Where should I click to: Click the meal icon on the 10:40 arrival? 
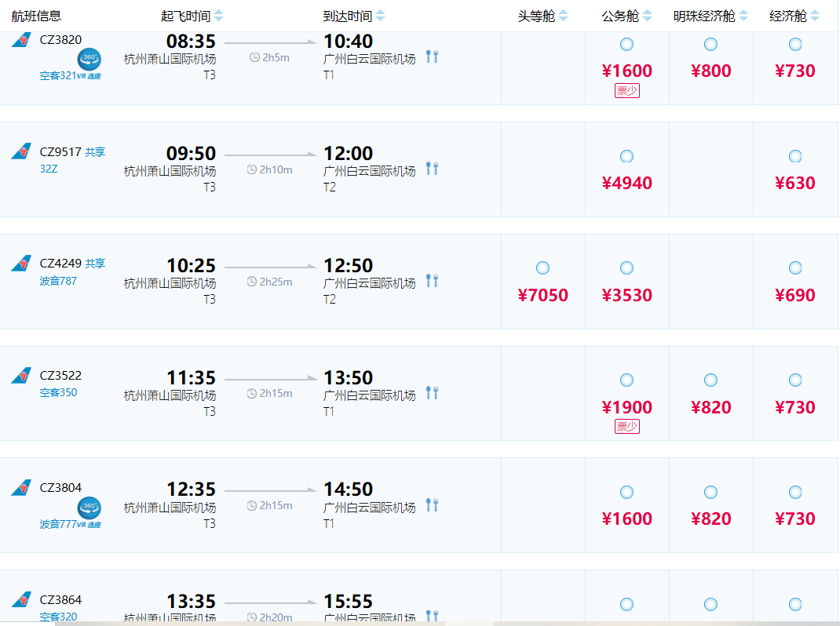pyautogui.click(x=432, y=56)
